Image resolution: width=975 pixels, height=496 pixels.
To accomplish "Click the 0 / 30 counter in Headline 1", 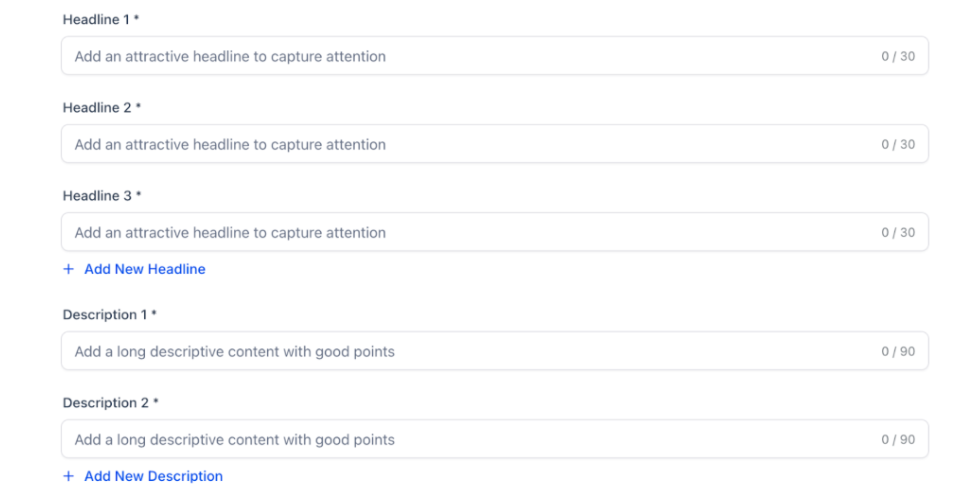I will coord(897,57).
